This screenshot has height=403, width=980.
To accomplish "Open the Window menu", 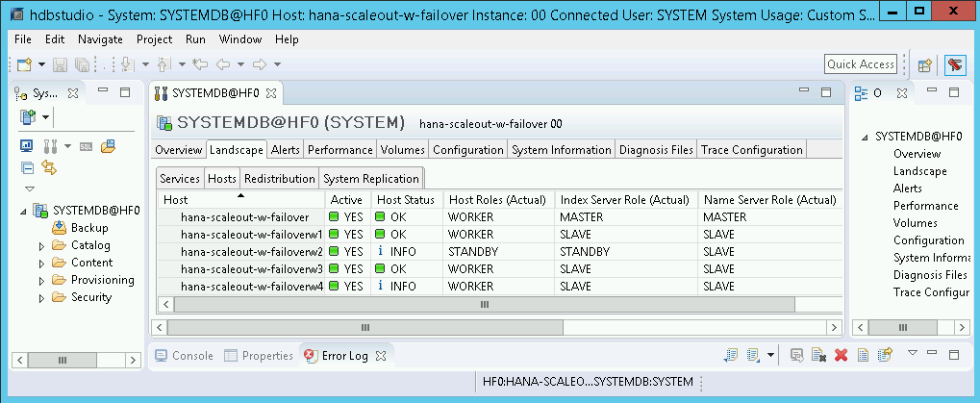I will 239,39.
